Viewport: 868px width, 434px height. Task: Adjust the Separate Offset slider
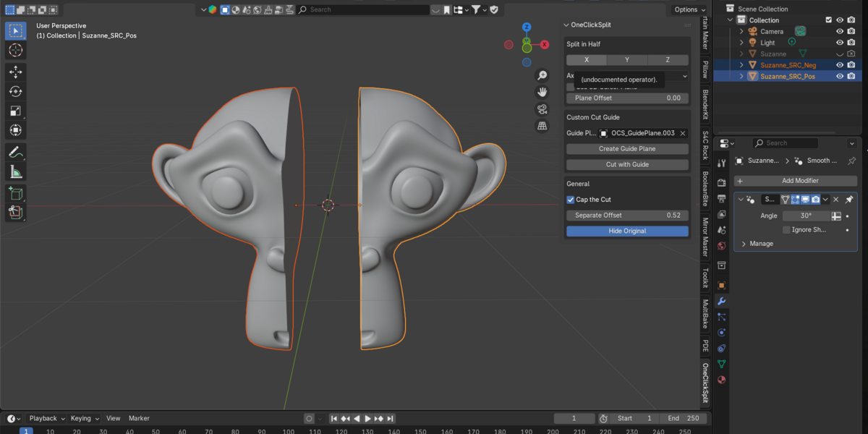627,216
